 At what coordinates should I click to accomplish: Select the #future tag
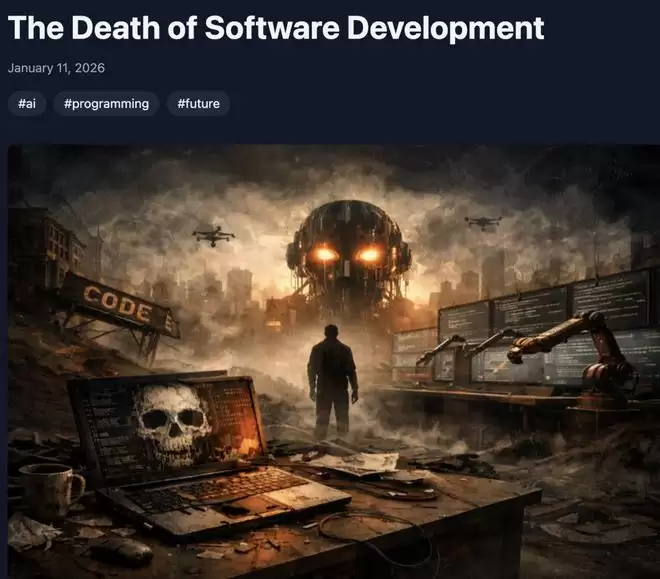click(198, 103)
